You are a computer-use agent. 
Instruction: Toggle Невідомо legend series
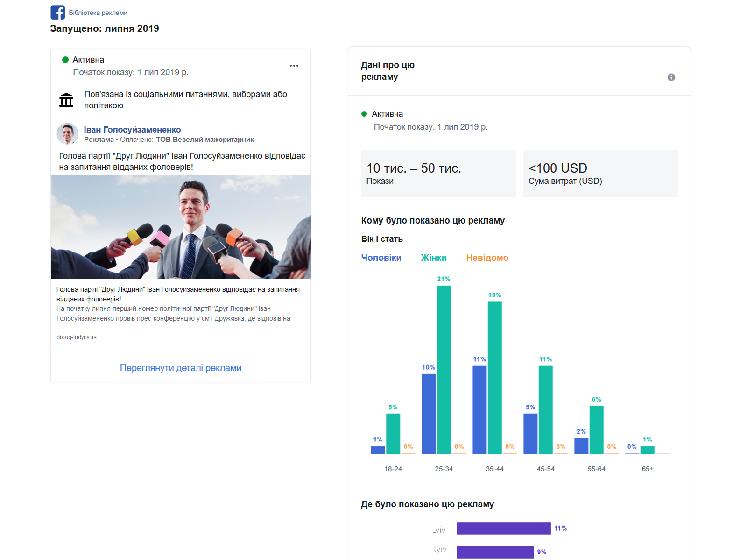coord(487,258)
